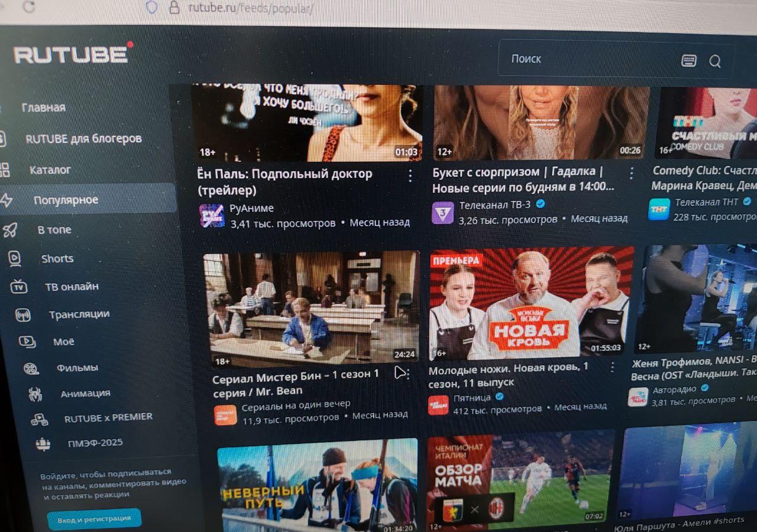Image resolution: width=757 pixels, height=532 pixels.
Task: Open ПМЭФ-2025 section
Action: click(x=96, y=443)
